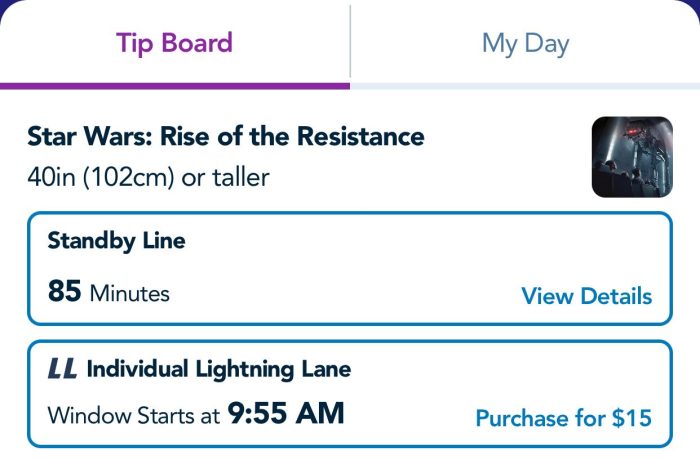Click the grey underline beneath My Day
This screenshot has width=700, height=469.
pos(525,86)
